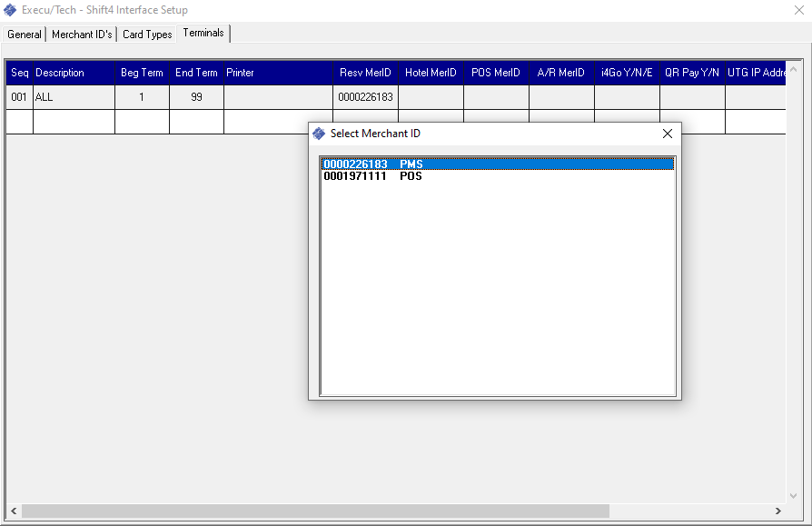Click the i4Go Y/N/E column header
812x526 pixels.
[627, 73]
